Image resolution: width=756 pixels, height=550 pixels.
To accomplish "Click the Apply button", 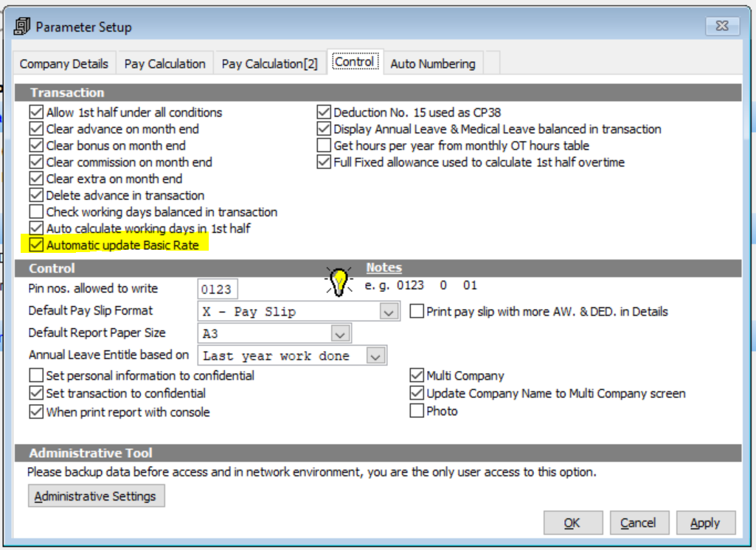I will pos(705,522).
